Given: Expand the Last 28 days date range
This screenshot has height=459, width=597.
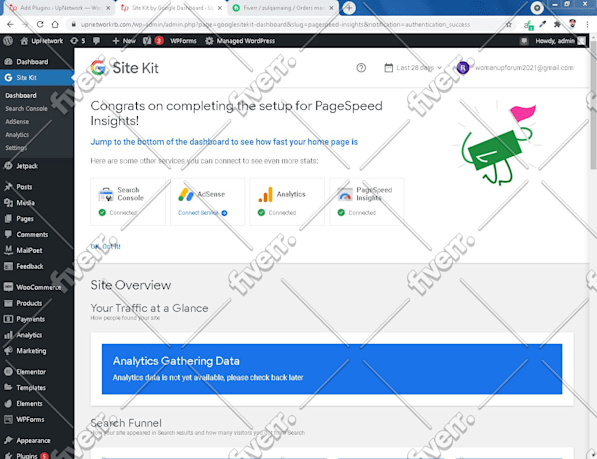Looking at the screenshot, I should 413,68.
